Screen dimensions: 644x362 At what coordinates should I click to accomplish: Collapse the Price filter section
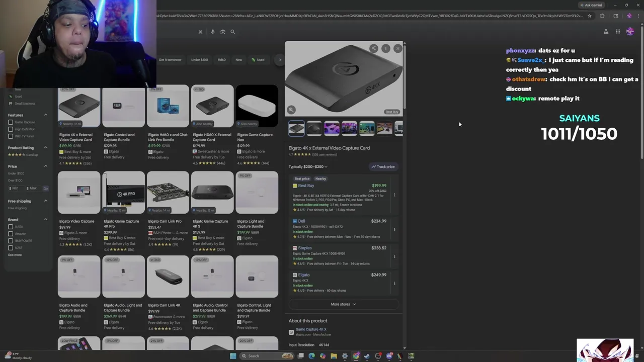coord(45,166)
